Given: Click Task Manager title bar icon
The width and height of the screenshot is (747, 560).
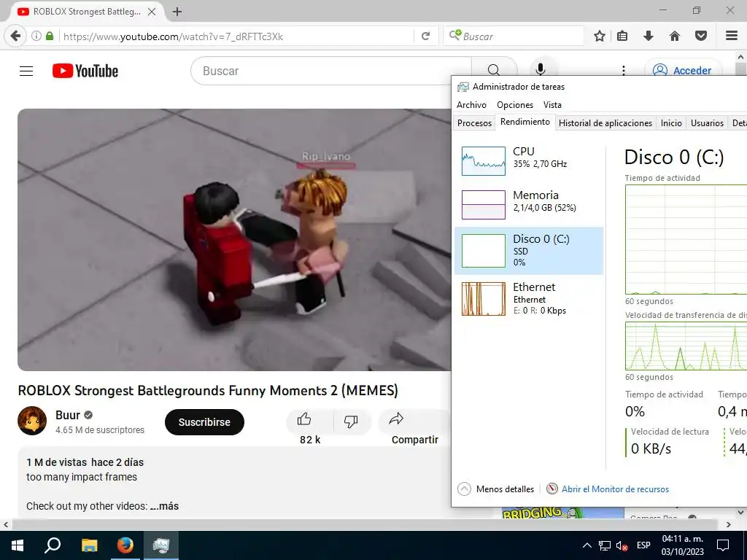Looking at the screenshot, I should 463,87.
